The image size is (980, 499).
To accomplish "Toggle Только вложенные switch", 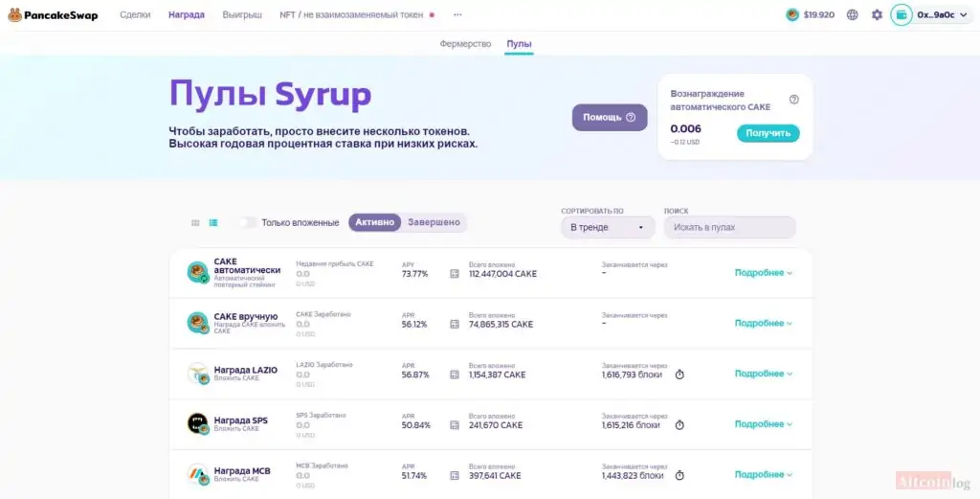I will click(247, 222).
